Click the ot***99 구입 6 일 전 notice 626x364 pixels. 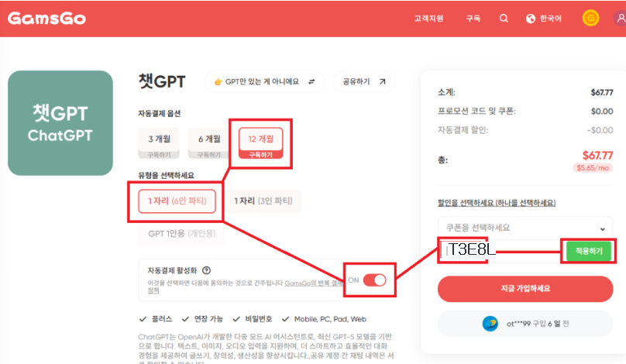(525, 324)
